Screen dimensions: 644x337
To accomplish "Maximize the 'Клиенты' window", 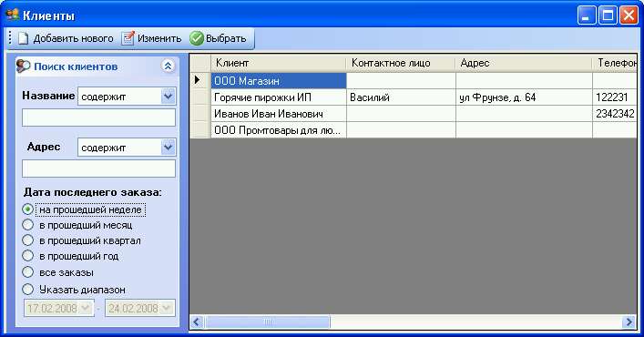I will click(608, 15).
